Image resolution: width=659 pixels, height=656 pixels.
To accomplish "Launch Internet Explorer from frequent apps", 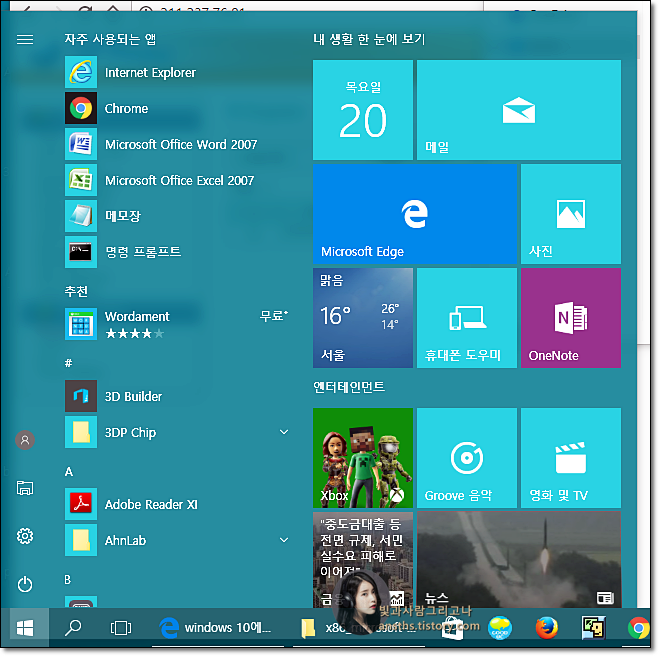I will [177, 72].
